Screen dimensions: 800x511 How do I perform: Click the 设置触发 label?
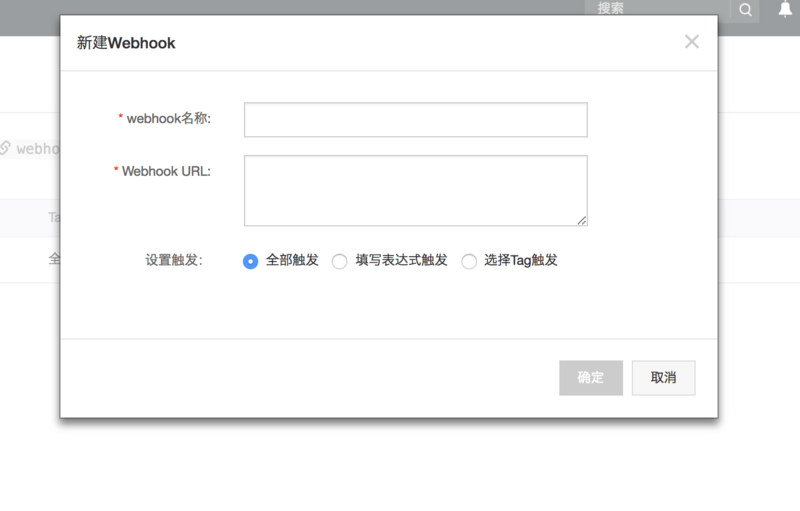click(174, 260)
